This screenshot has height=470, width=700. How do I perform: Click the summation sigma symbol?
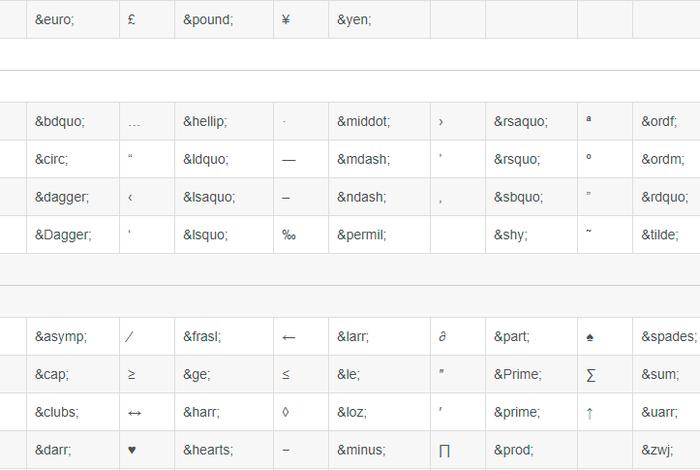click(590, 375)
